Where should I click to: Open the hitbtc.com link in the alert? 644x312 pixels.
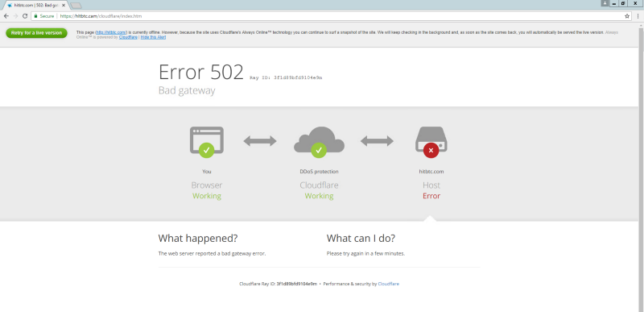click(111, 32)
